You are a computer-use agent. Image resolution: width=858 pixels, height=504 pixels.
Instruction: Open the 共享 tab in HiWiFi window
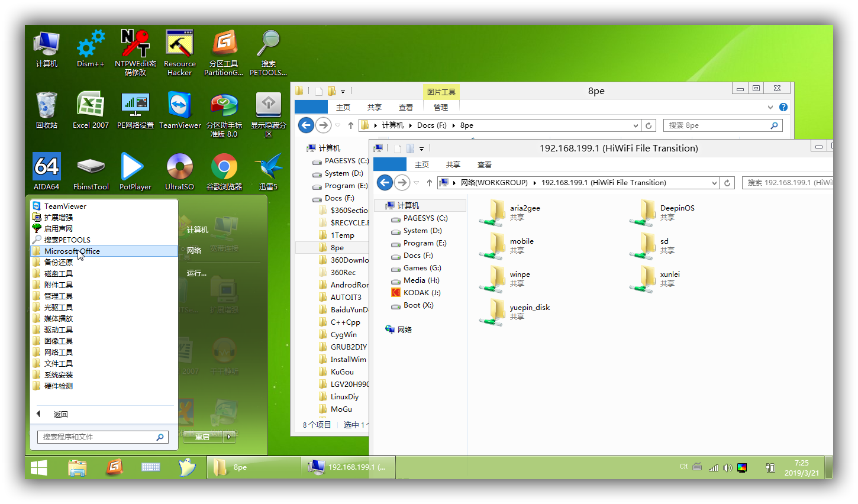[453, 164]
